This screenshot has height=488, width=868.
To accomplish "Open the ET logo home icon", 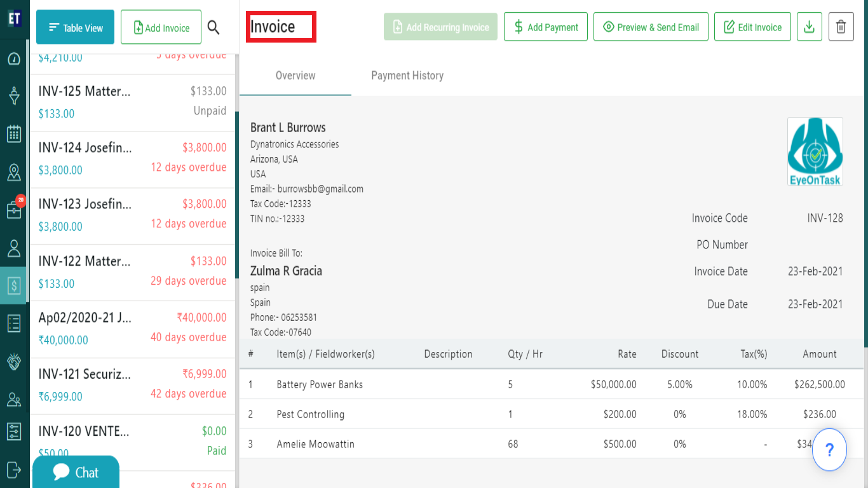I will click(x=14, y=17).
